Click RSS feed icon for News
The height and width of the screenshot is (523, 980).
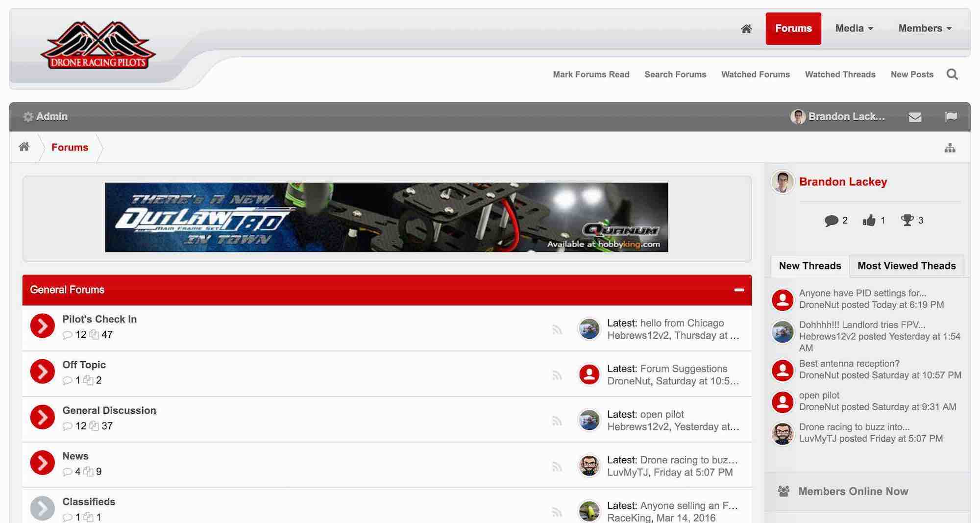[557, 467]
